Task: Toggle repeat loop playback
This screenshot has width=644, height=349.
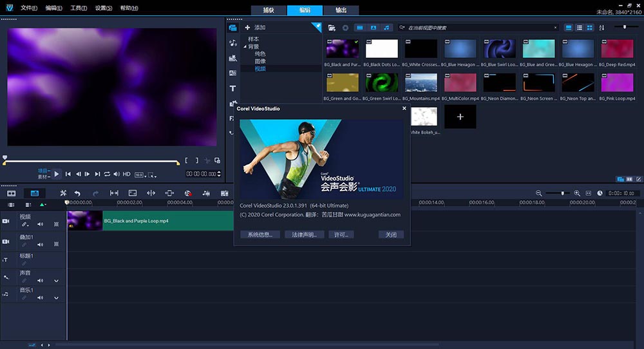Action: (107, 174)
